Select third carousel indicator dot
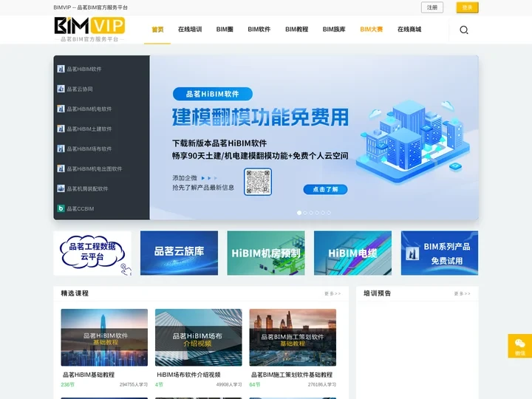Image resolution: width=532 pixels, height=399 pixels. 311,213
